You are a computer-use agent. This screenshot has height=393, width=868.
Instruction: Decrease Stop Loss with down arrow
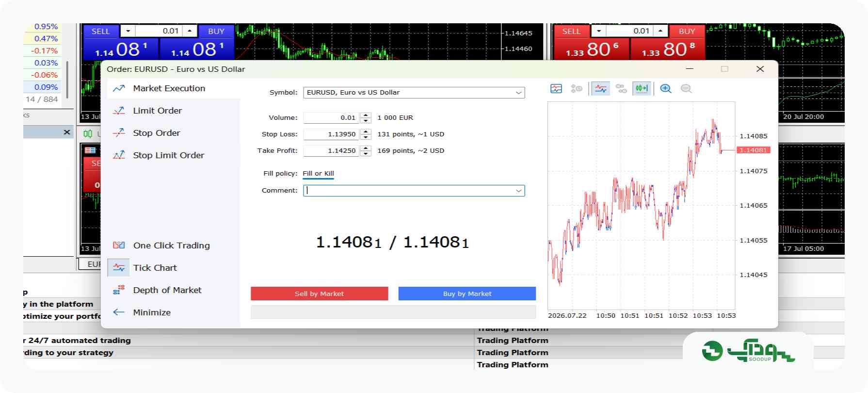[x=366, y=137]
